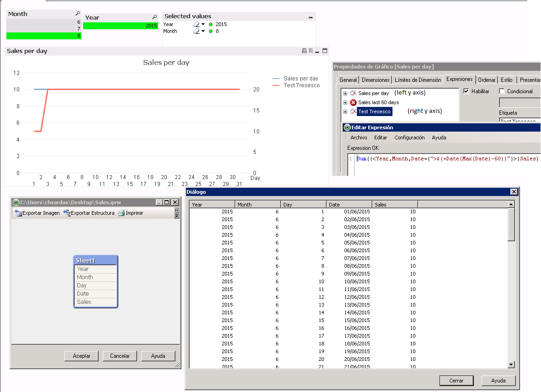541x392 pixels.
Task: Enable the Condicional checkbox
Action: tap(502, 91)
